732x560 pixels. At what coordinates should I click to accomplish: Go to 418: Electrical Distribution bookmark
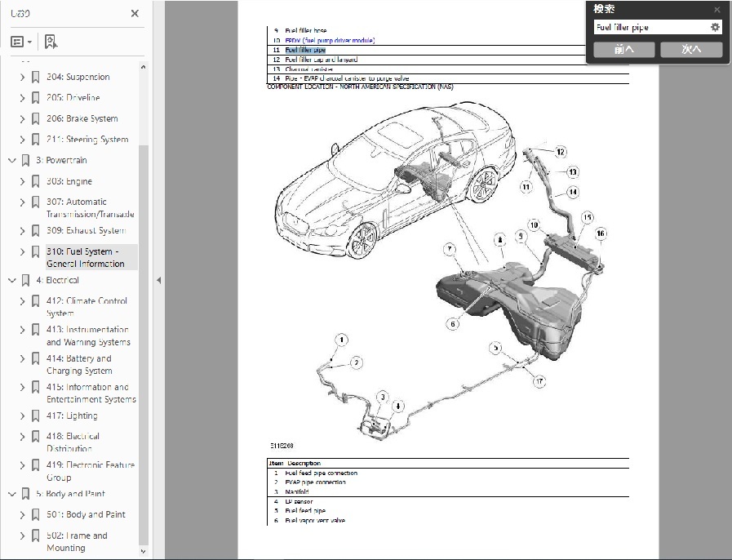pyautogui.click(x=73, y=442)
